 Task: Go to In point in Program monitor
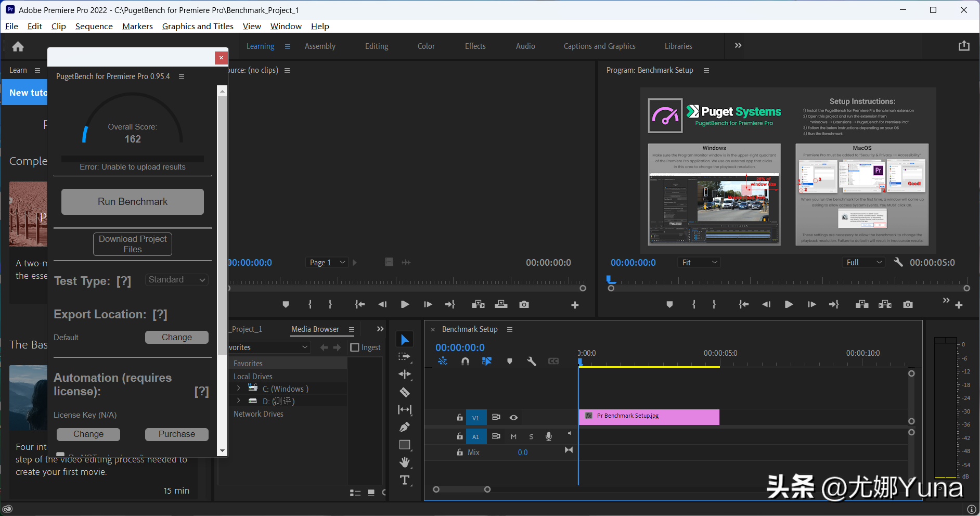[743, 304]
